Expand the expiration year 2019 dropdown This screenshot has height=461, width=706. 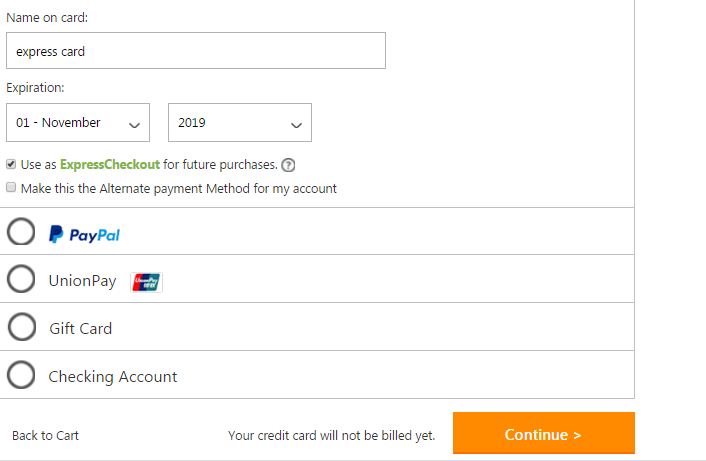(x=240, y=123)
